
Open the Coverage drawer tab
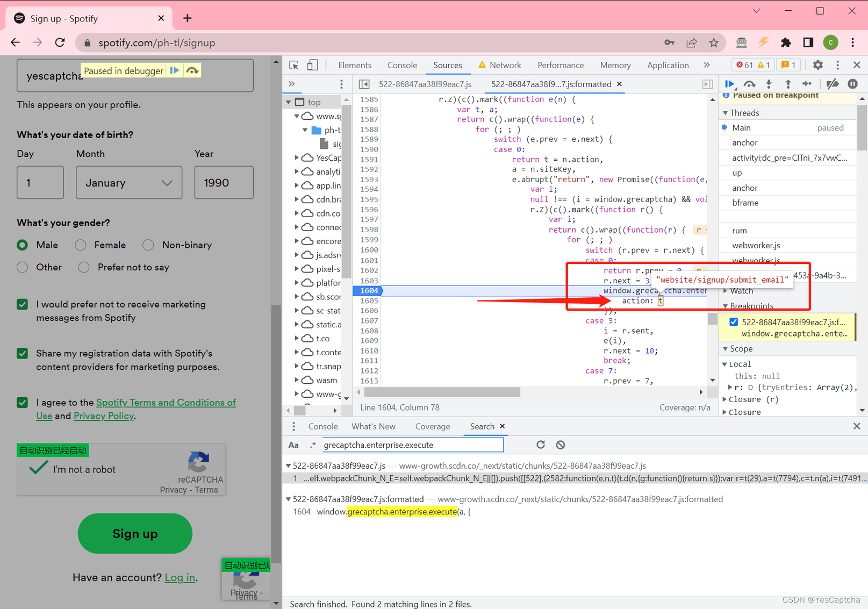[433, 426]
